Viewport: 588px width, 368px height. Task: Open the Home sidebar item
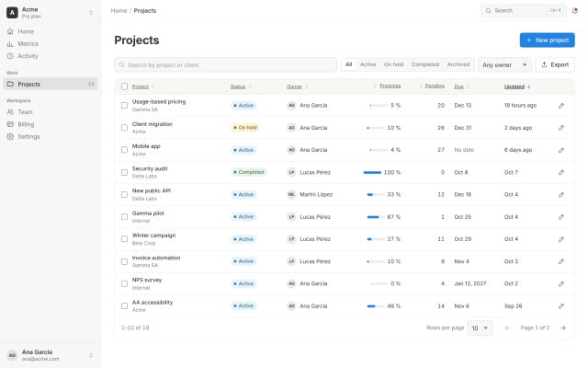[51, 31]
